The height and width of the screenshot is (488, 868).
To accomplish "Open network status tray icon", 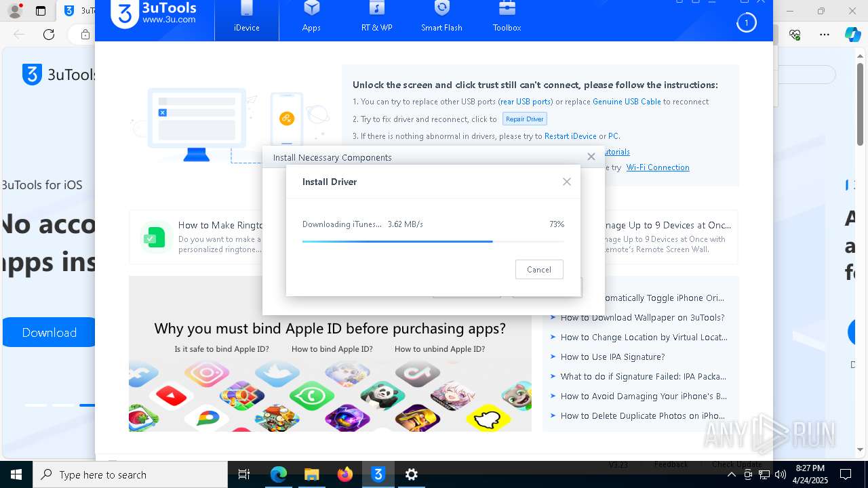I will tap(764, 474).
